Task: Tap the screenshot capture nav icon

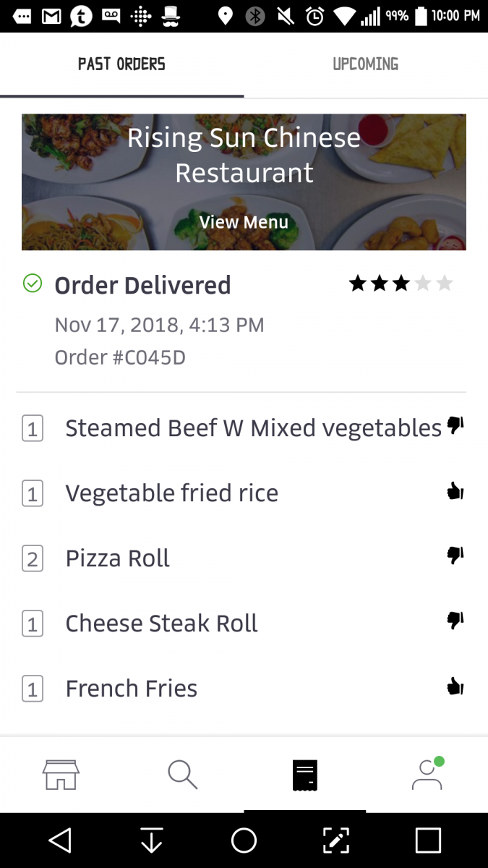Action: point(336,841)
